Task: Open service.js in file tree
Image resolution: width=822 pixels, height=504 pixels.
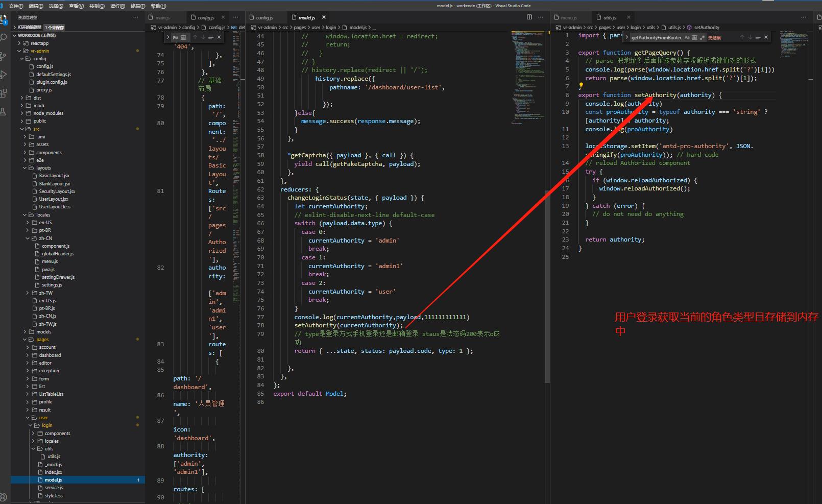Action: [54, 488]
